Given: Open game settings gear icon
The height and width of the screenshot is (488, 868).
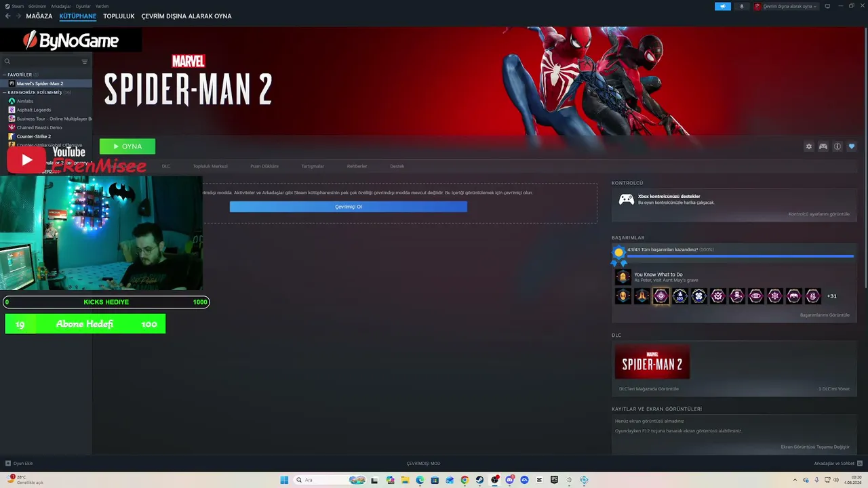Looking at the screenshot, I should 808,146.
